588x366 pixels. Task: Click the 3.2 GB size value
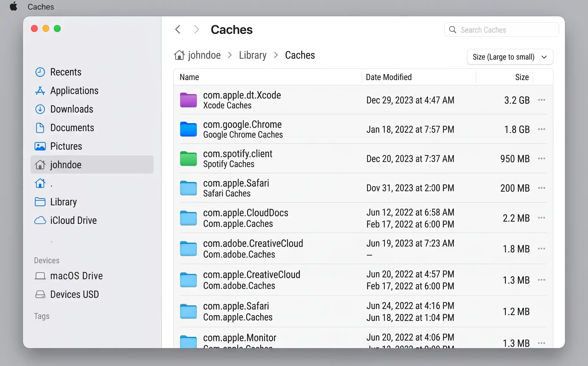point(517,100)
